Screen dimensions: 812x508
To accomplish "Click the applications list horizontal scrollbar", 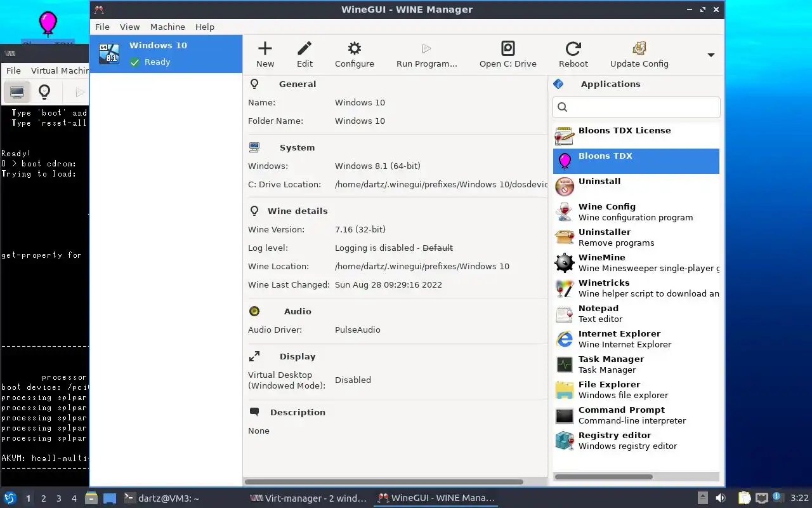I will (x=603, y=477).
